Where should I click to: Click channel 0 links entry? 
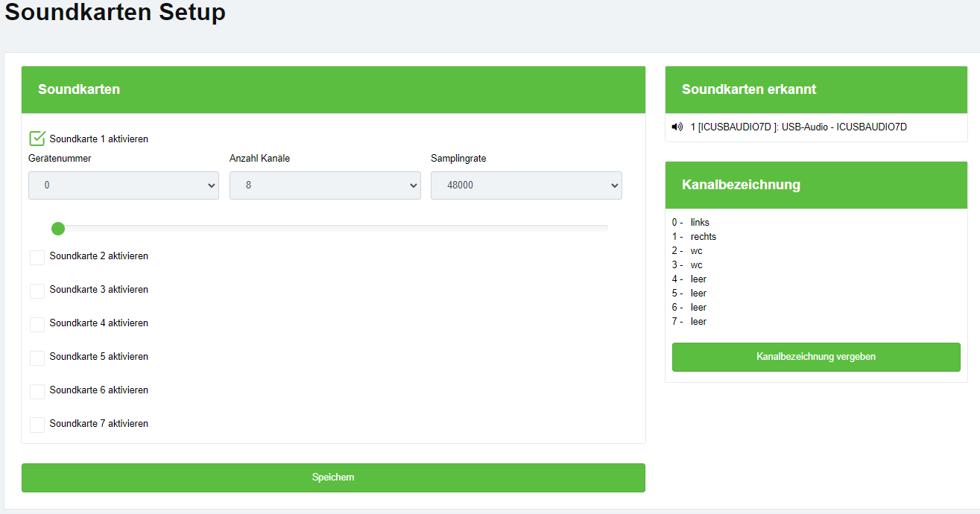699,222
